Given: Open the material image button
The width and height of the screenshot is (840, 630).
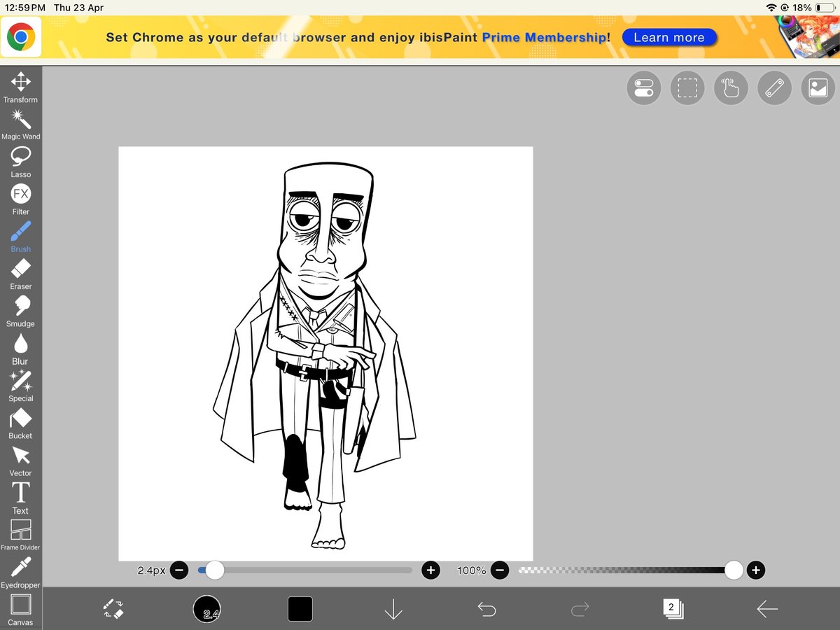Looking at the screenshot, I should [818, 88].
